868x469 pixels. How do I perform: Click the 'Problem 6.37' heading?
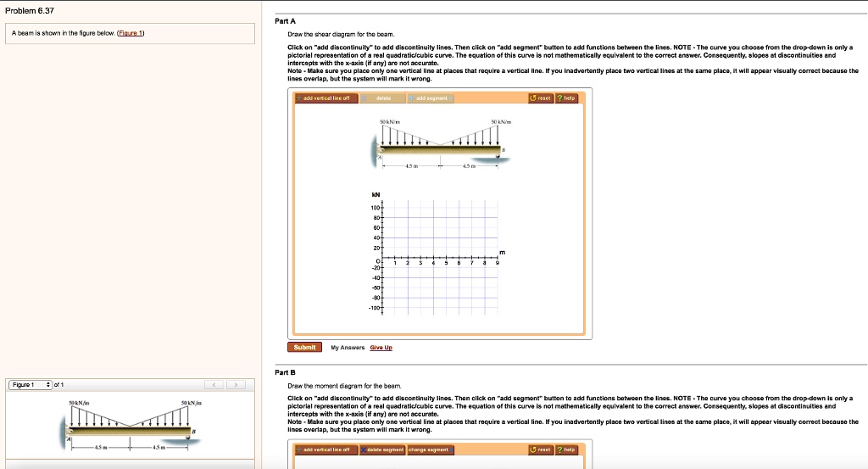pyautogui.click(x=30, y=10)
